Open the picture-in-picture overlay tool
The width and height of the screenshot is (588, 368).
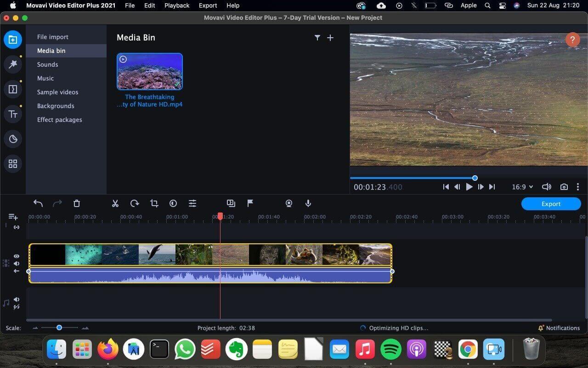[x=231, y=203]
